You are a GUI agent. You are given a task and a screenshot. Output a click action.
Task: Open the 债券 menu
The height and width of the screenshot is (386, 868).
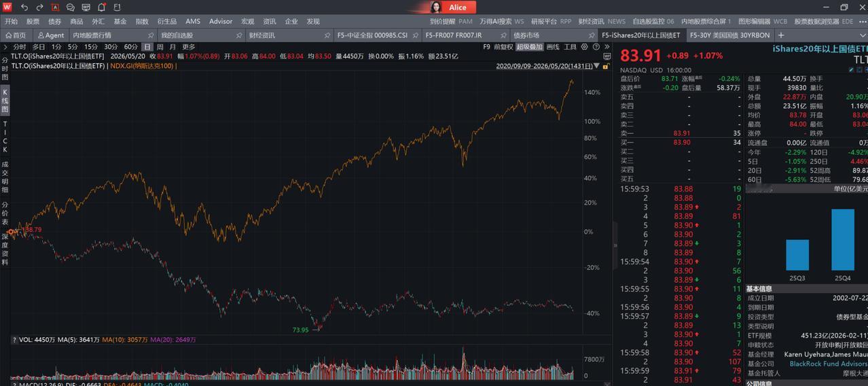pos(54,21)
